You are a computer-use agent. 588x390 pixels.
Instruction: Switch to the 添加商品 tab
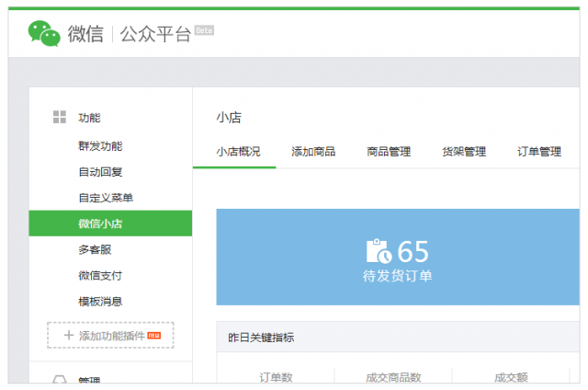(312, 152)
